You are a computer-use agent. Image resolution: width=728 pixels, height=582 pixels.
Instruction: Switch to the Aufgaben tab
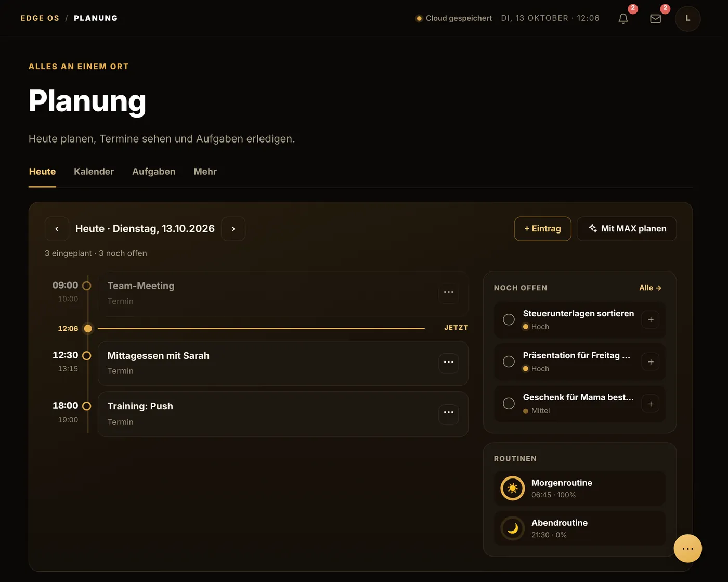[x=154, y=172]
